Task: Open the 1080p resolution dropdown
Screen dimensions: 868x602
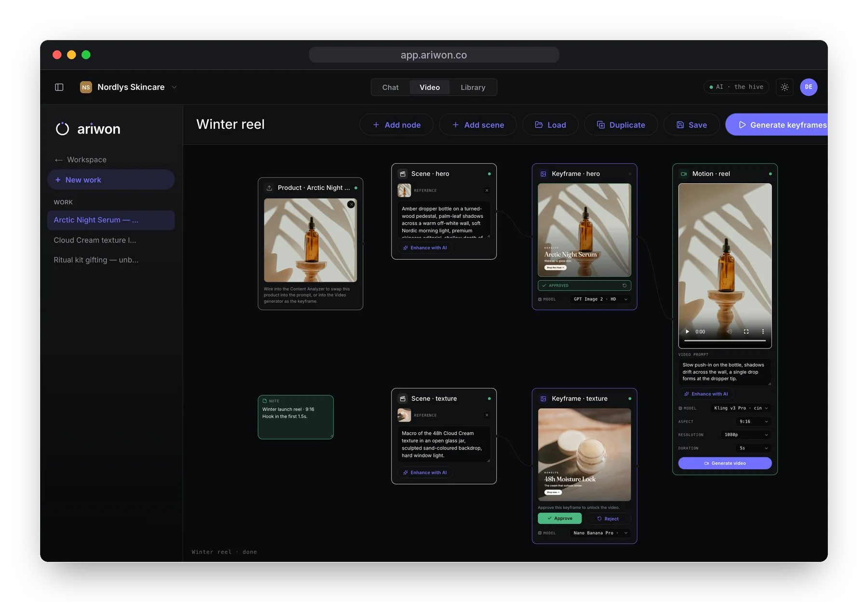Action: [x=746, y=435]
